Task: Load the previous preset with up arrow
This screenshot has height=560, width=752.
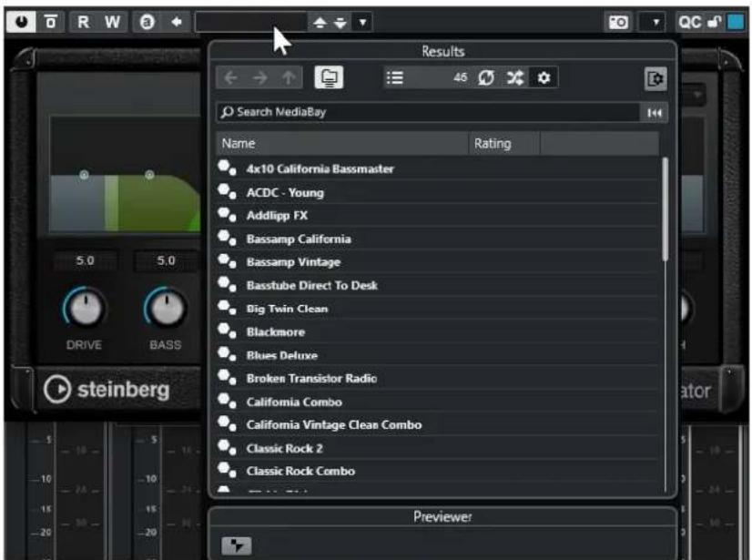Action: coord(320,23)
